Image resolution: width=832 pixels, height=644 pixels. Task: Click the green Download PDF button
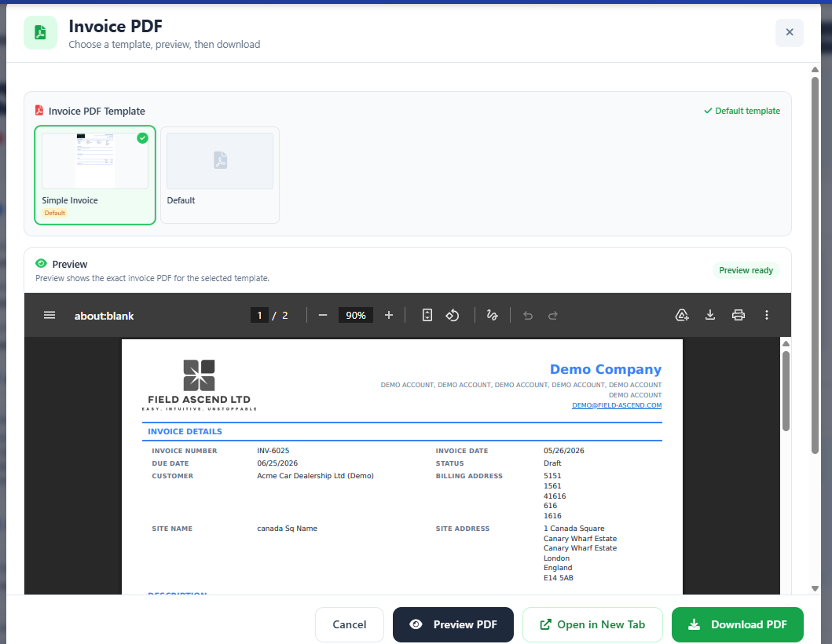(738, 624)
